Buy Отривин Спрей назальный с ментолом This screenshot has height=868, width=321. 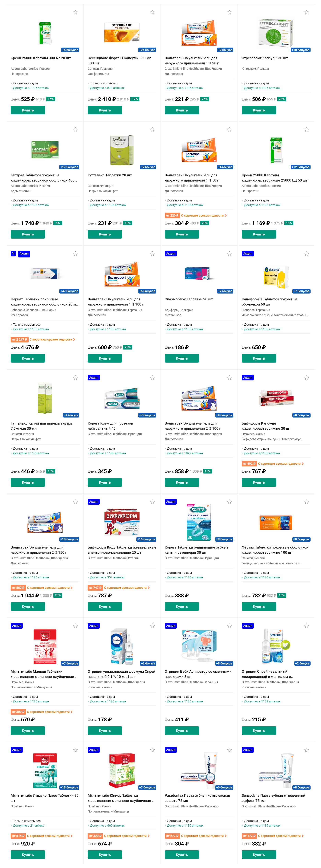point(259,731)
